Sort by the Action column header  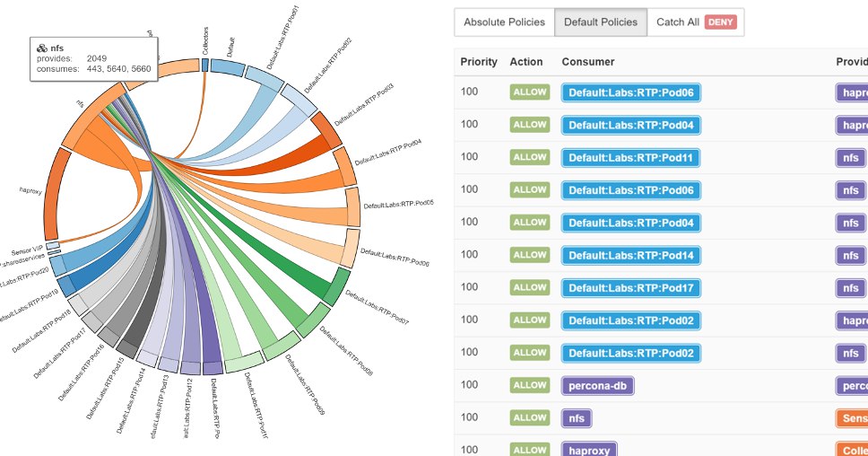click(x=525, y=62)
